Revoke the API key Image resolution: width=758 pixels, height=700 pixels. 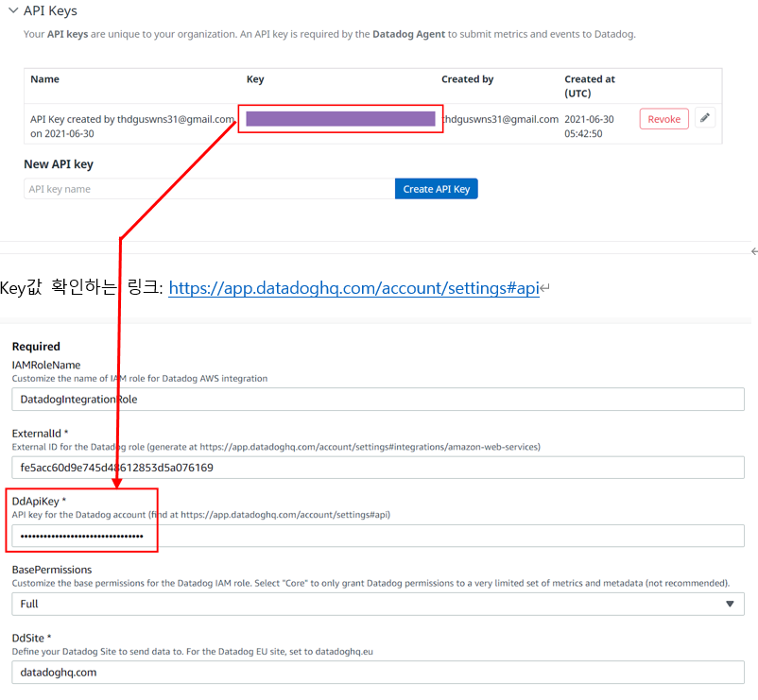pos(663,119)
